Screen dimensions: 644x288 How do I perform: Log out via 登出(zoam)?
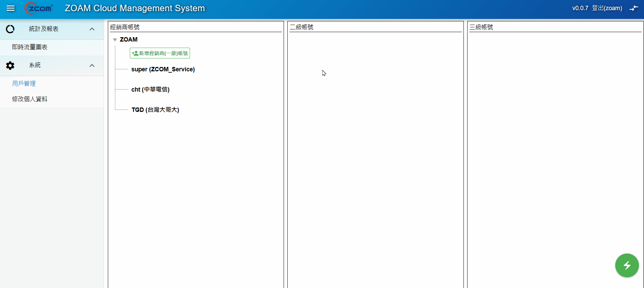pyautogui.click(x=607, y=8)
